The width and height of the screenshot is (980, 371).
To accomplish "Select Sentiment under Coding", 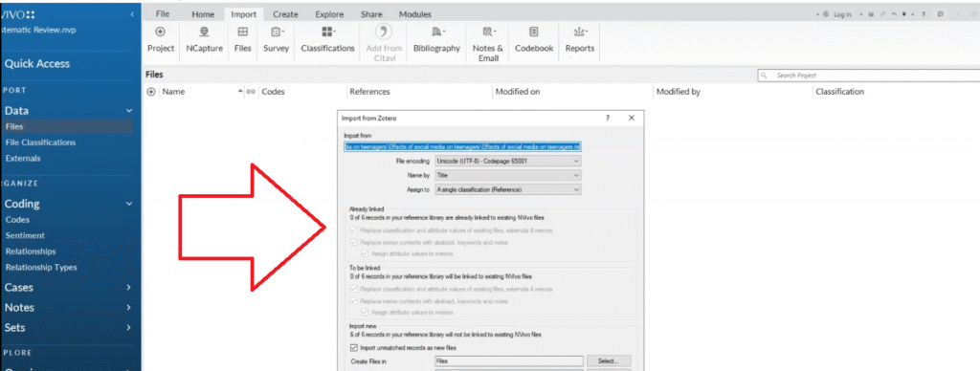I will (25, 235).
